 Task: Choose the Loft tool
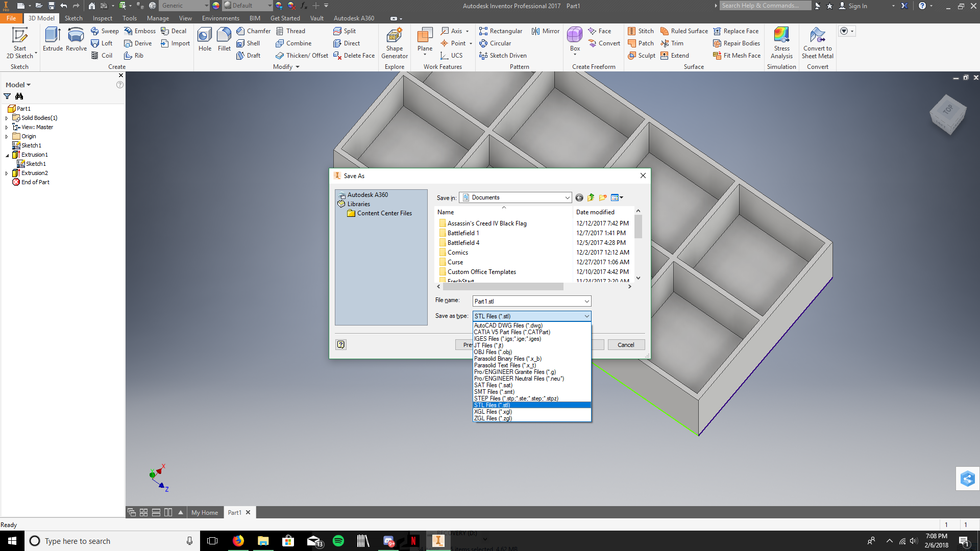tap(102, 43)
